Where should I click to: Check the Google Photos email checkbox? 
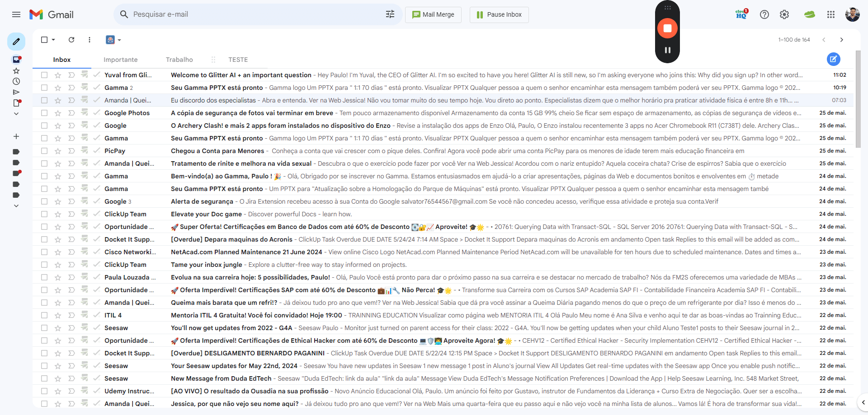44,113
